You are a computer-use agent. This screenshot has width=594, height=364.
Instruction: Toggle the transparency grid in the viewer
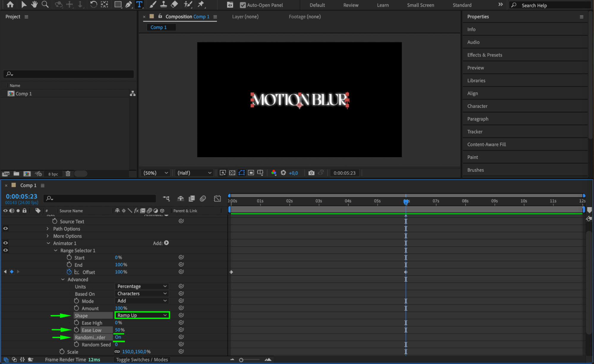pyautogui.click(x=232, y=173)
